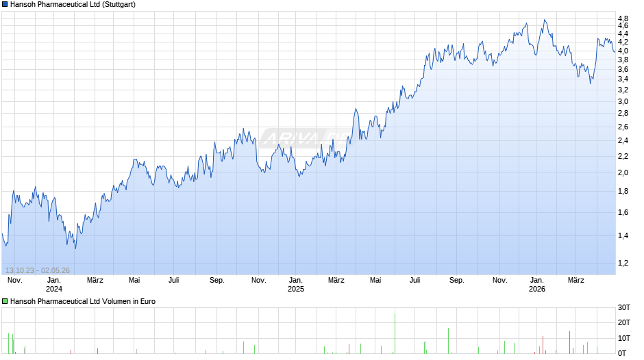
Task: Click the 4,8 price axis label
Action: 623,18
